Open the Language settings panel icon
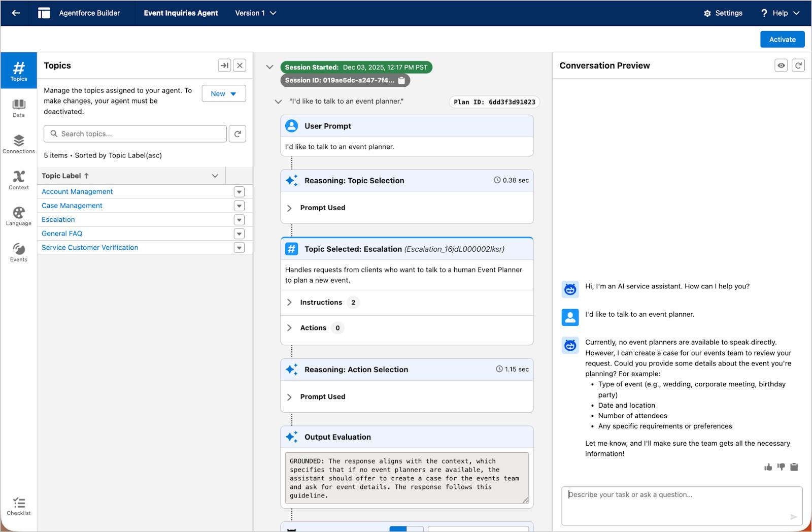Screen dimensions: 812x532 [x=19, y=215]
